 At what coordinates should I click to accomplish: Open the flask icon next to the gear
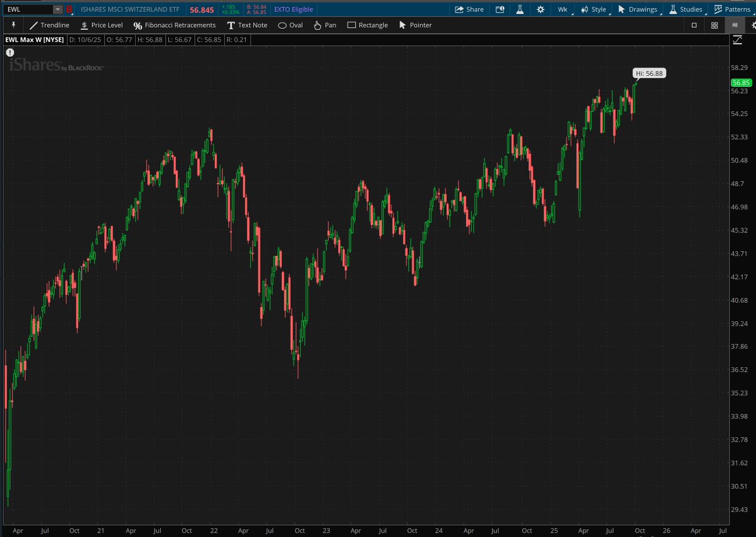click(520, 9)
